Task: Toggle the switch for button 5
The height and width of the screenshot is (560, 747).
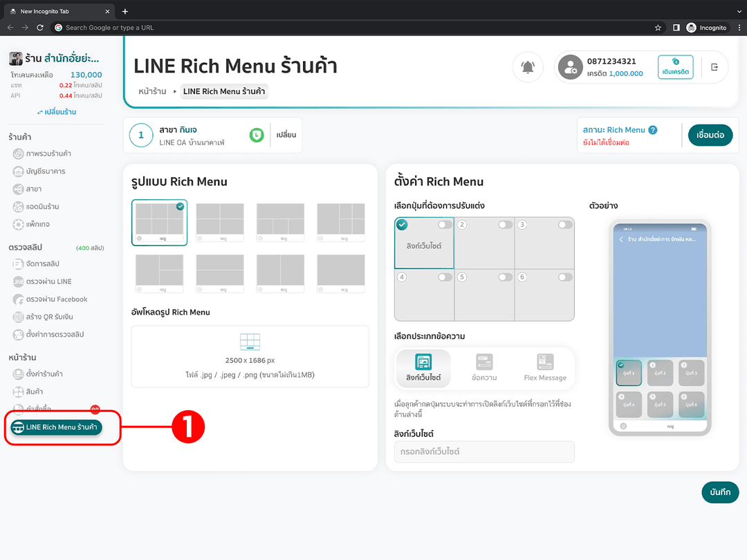Action: pyautogui.click(x=505, y=277)
